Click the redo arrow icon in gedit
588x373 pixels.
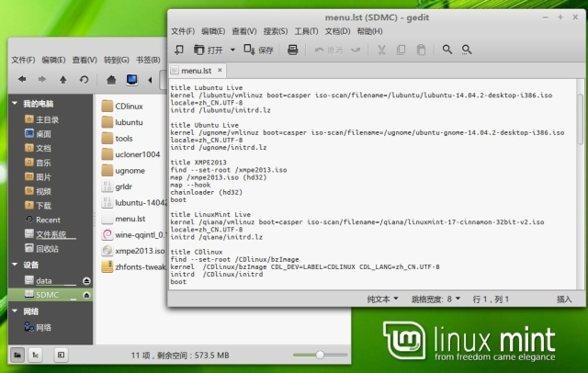tap(356, 50)
